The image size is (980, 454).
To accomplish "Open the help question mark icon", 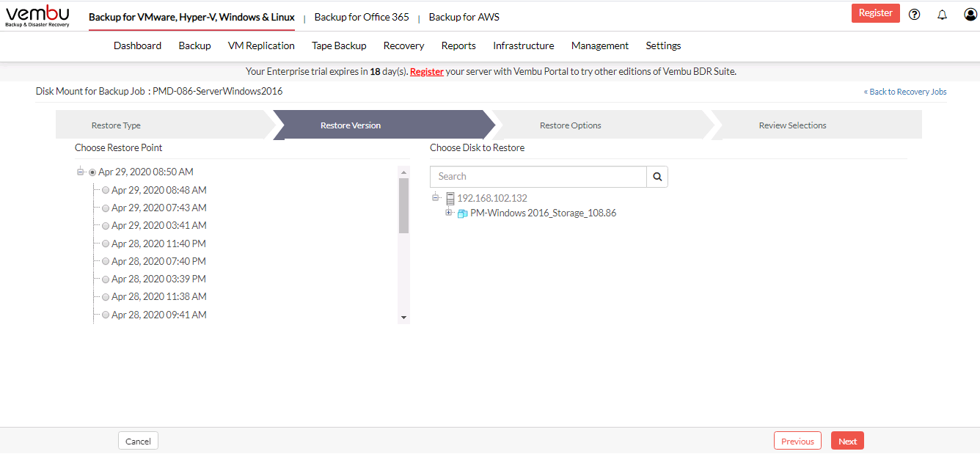I will click(x=914, y=14).
